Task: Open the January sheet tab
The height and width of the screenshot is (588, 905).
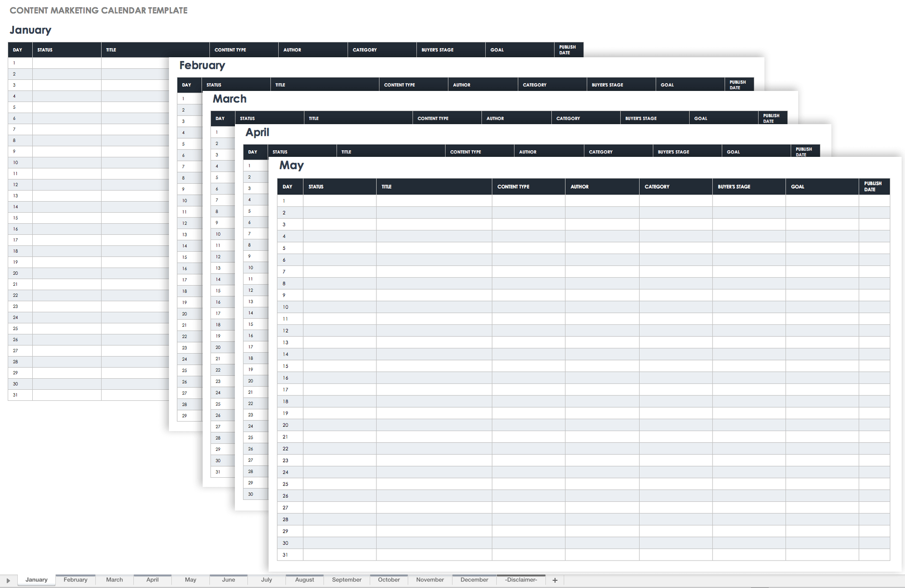Action: 37,580
